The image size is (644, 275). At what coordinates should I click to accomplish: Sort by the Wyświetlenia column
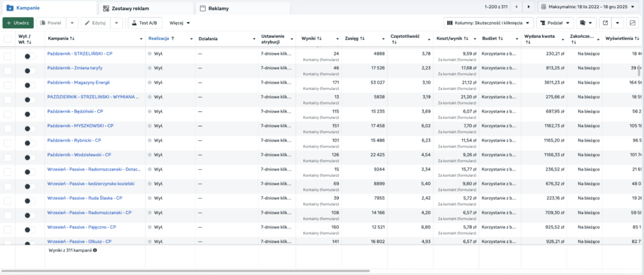(x=623, y=38)
